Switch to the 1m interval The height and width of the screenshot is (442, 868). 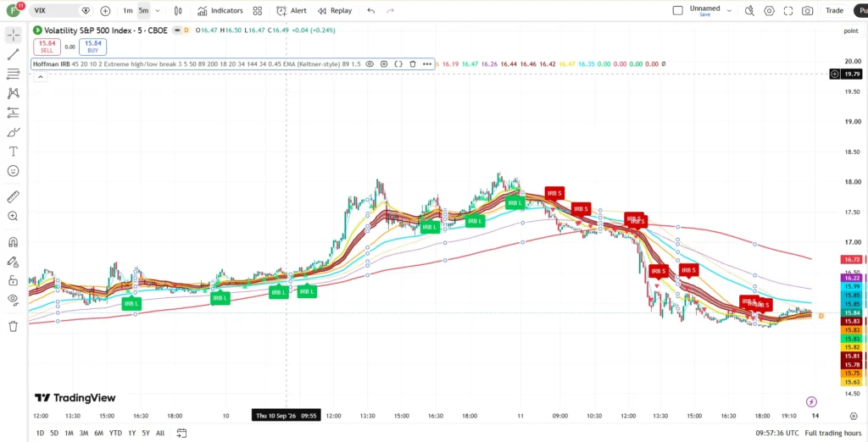(x=128, y=10)
